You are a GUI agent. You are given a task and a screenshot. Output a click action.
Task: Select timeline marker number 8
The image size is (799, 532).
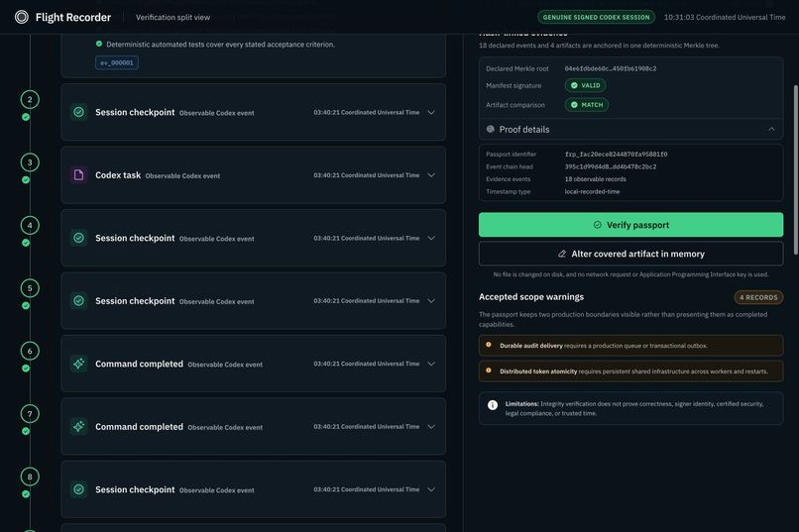point(30,477)
